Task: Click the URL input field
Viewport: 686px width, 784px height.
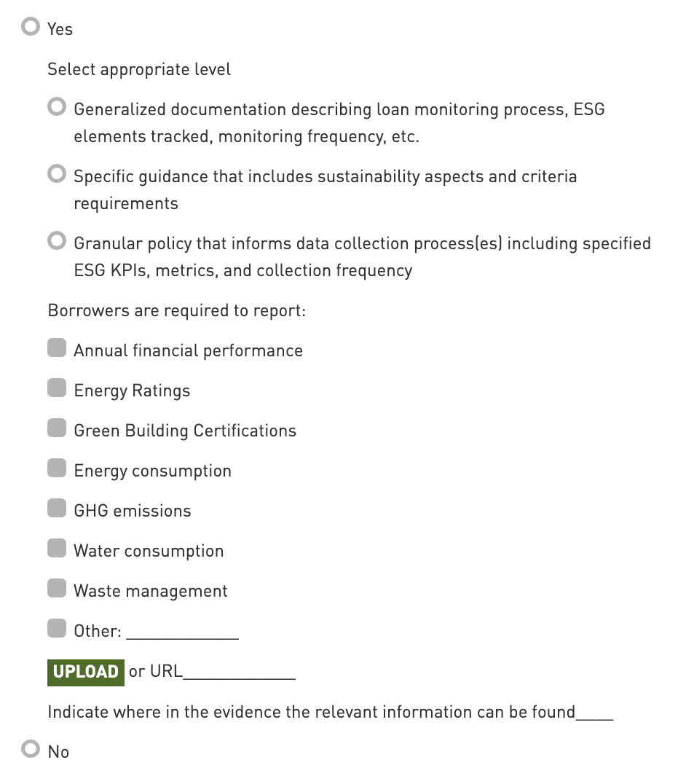Action: pos(240,672)
